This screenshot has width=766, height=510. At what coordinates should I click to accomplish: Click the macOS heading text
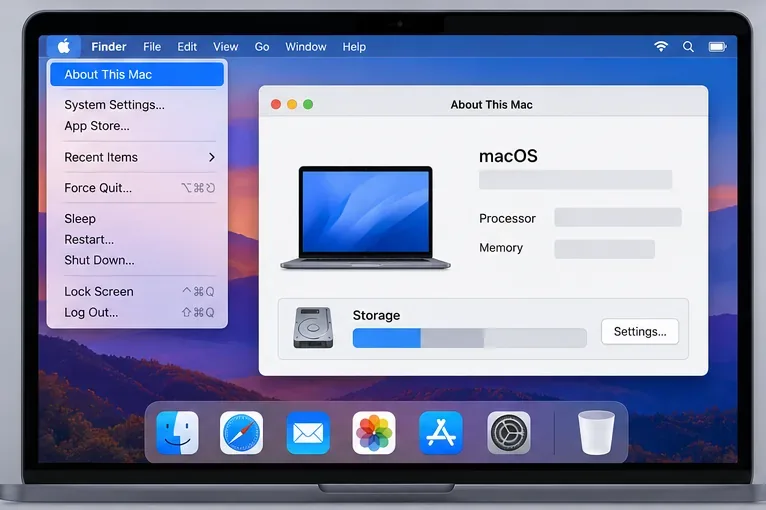tap(508, 156)
